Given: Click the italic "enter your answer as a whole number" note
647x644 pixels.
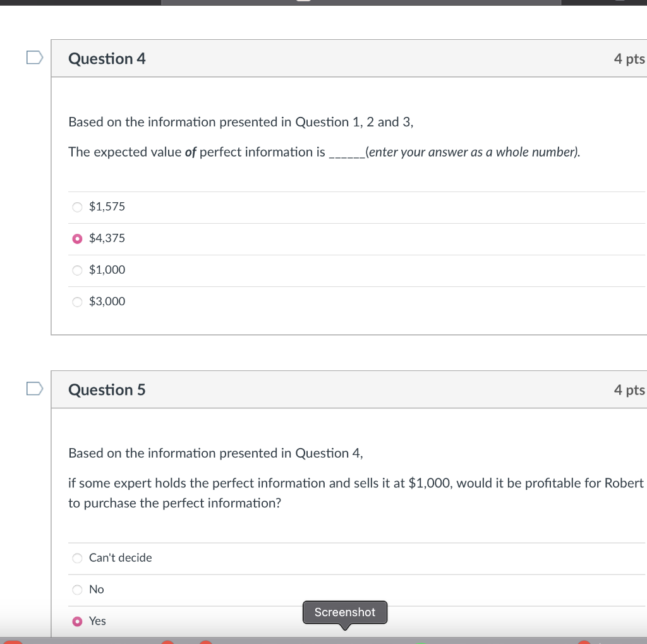Looking at the screenshot, I should (473, 152).
